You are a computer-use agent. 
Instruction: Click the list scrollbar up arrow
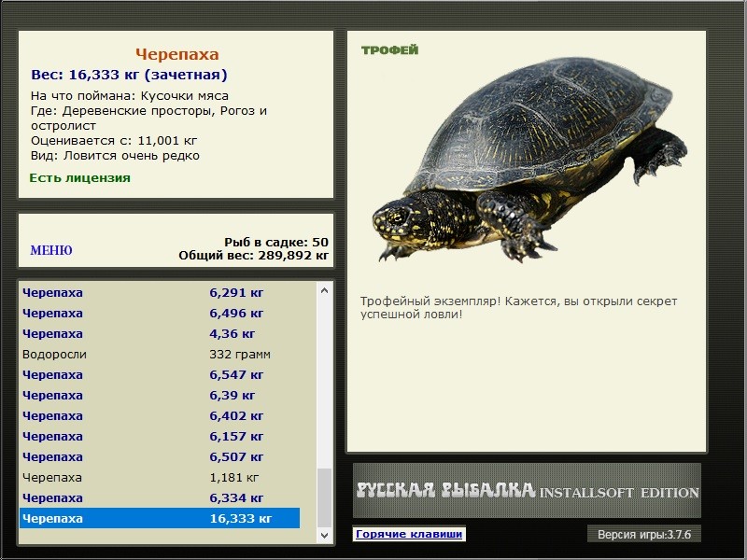pos(324,290)
